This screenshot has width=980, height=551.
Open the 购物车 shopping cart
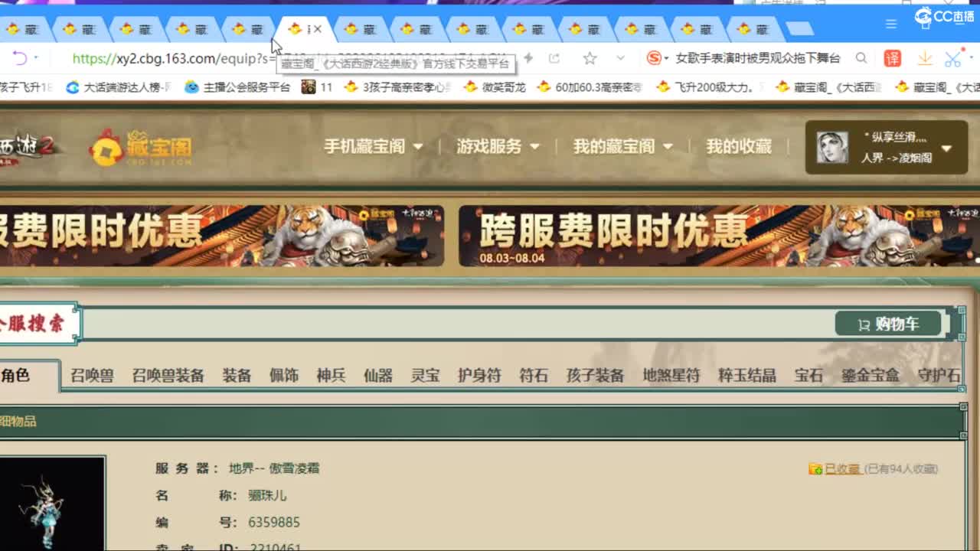[x=889, y=324]
